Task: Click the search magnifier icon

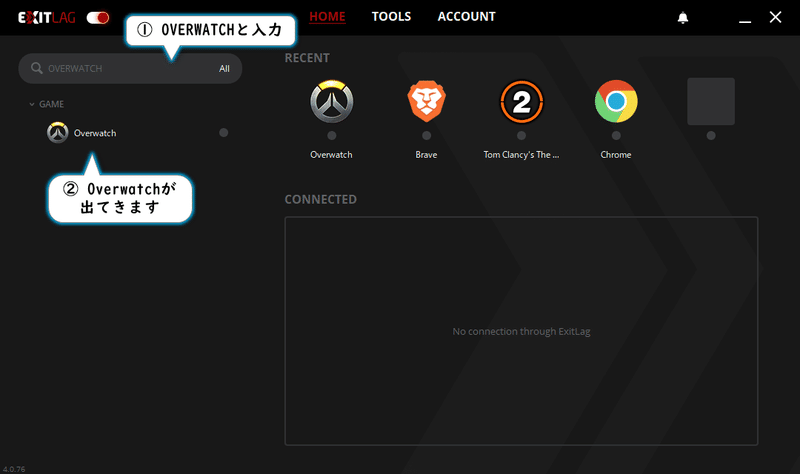Action: [x=37, y=68]
